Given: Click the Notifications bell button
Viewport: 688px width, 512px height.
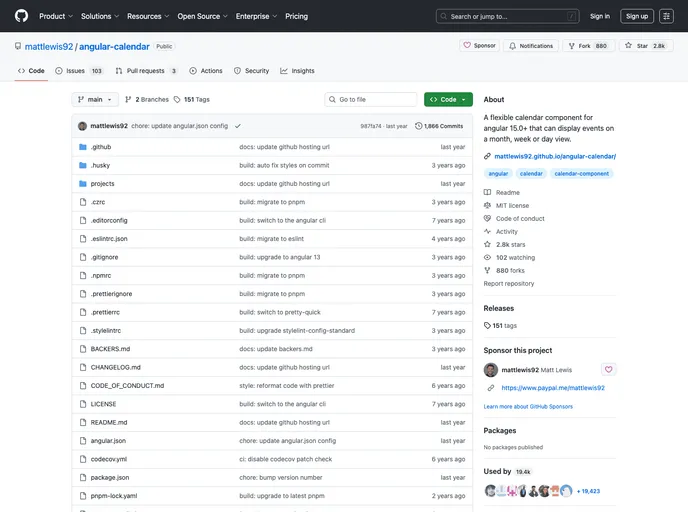Looking at the screenshot, I should pyautogui.click(x=530, y=46).
